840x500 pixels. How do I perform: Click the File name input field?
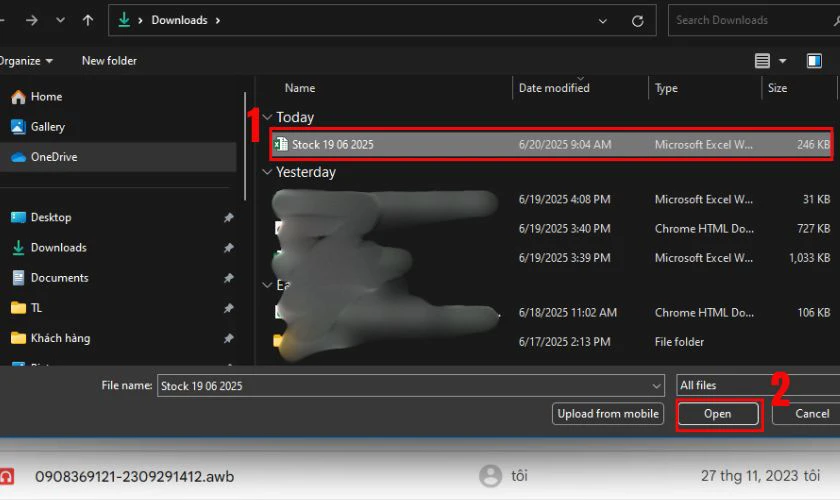(x=400, y=386)
